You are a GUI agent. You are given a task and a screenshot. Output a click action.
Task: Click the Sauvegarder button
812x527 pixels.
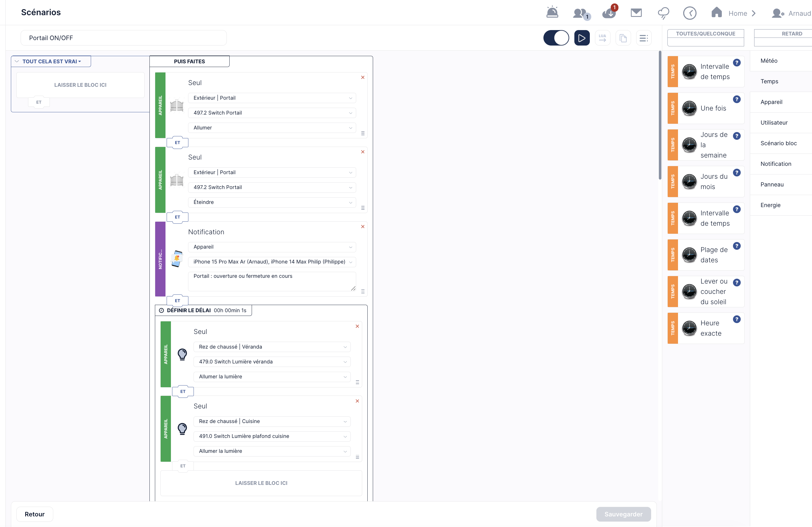point(623,514)
